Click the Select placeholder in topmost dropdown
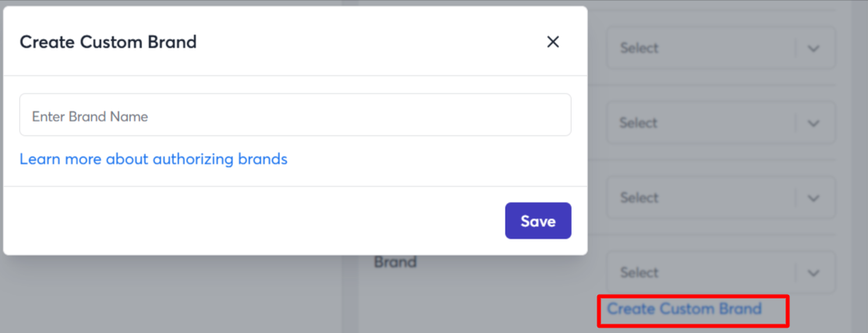Image resolution: width=868 pixels, height=333 pixels. tap(639, 48)
